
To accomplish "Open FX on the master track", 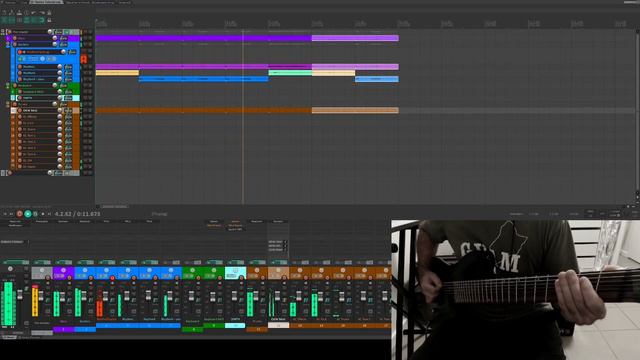I will 59,32.
